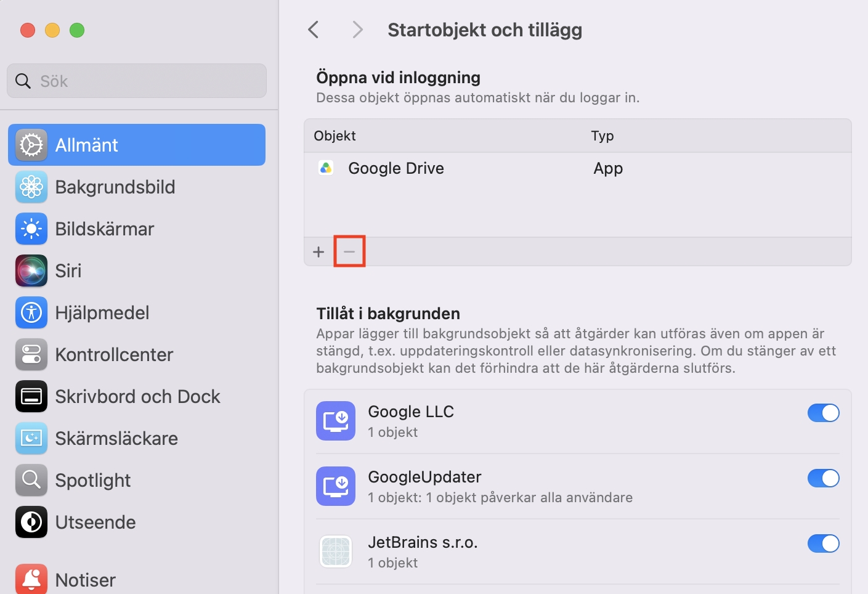Go back with the left chevron
868x594 pixels.
pyautogui.click(x=314, y=30)
